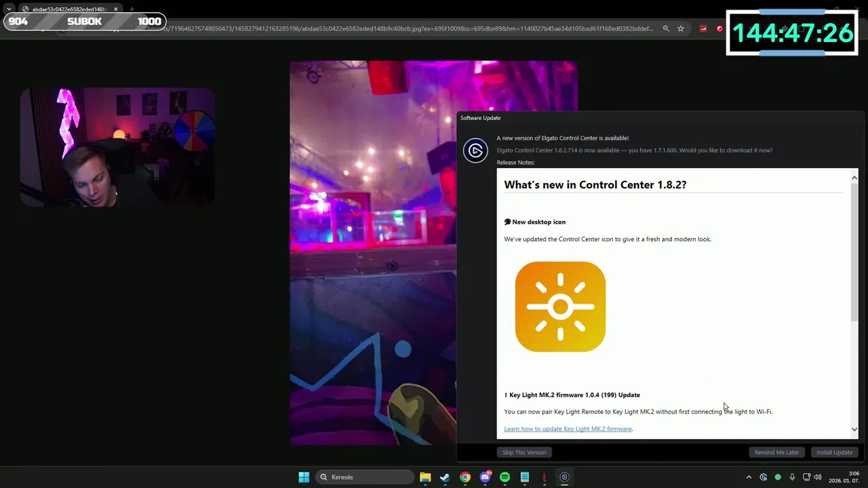Show hidden system tray icons
Image resolution: width=868 pixels, height=488 pixels.
(x=749, y=477)
